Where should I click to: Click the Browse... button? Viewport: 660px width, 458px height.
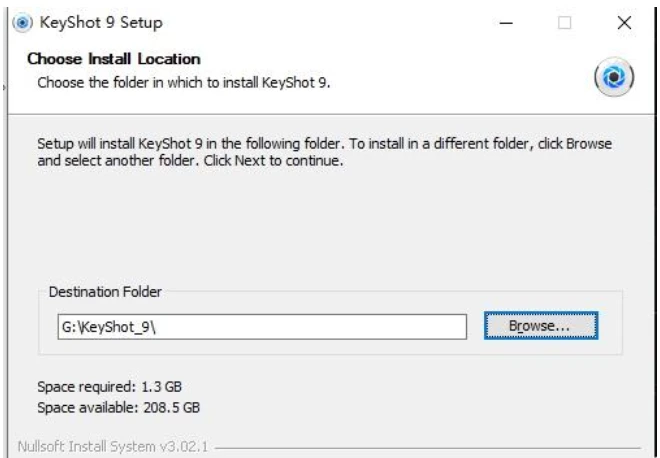coord(541,325)
